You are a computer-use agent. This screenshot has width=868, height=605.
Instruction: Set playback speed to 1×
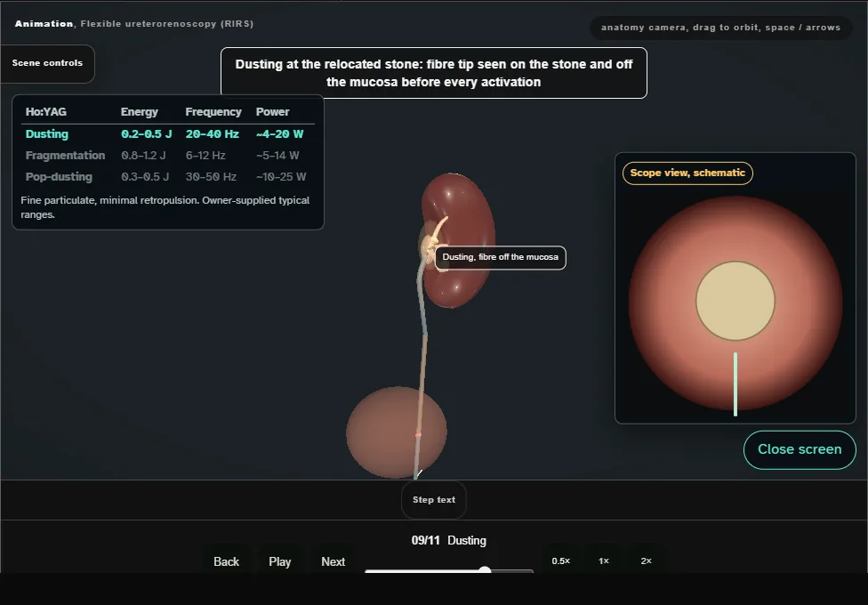tap(604, 561)
